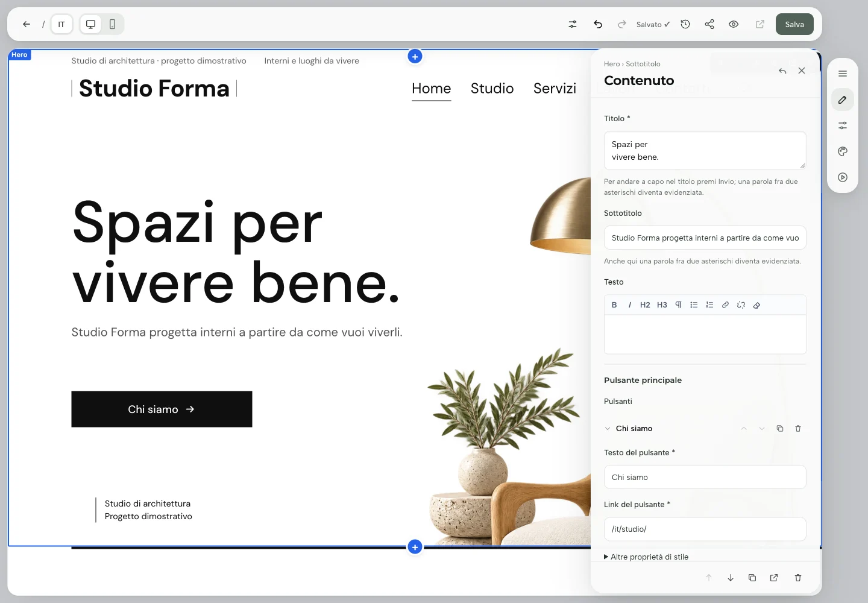
Task: Open page in new tab icon
Action: [x=760, y=24]
